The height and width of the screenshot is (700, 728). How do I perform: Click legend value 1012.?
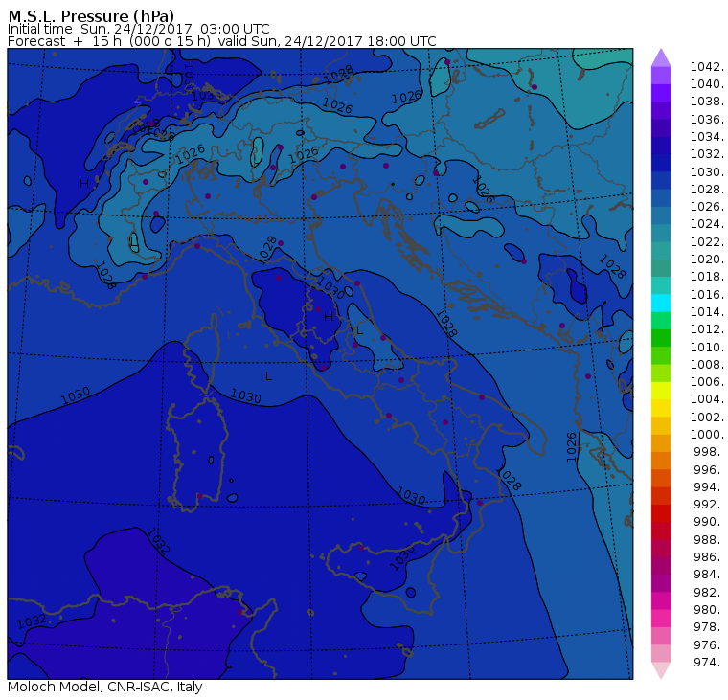click(x=707, y=329)
